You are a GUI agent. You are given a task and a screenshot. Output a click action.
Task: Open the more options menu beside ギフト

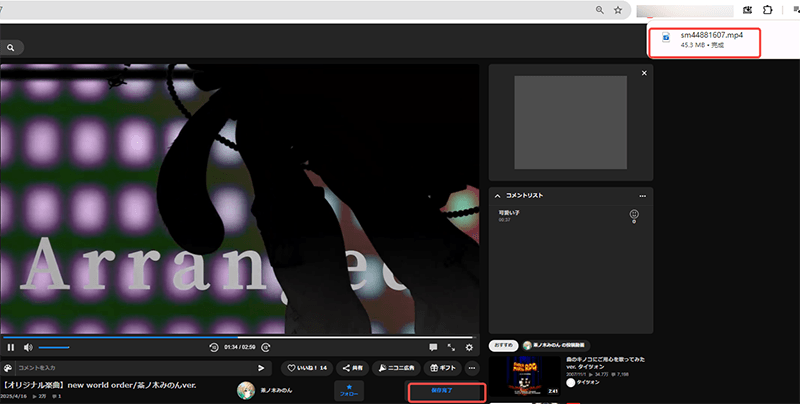[x=471, y=368]
